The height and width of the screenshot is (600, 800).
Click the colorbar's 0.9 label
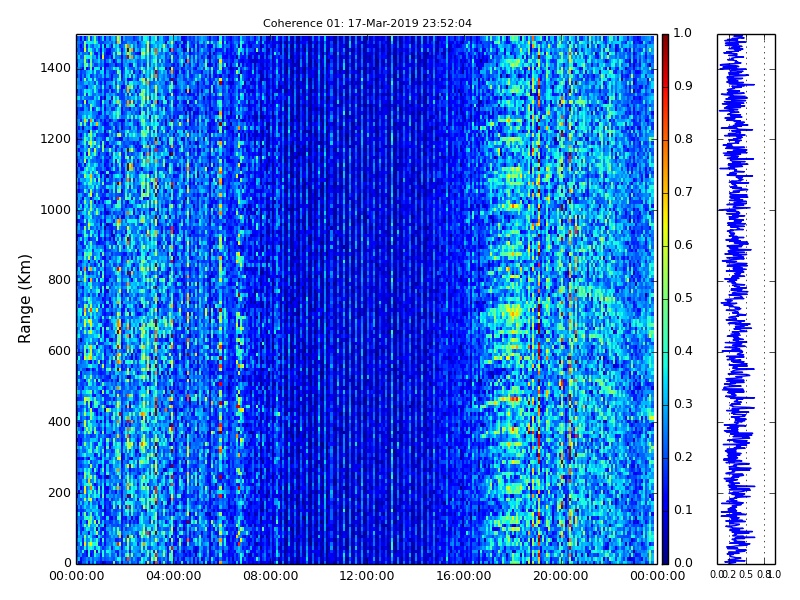pos(683,86)
